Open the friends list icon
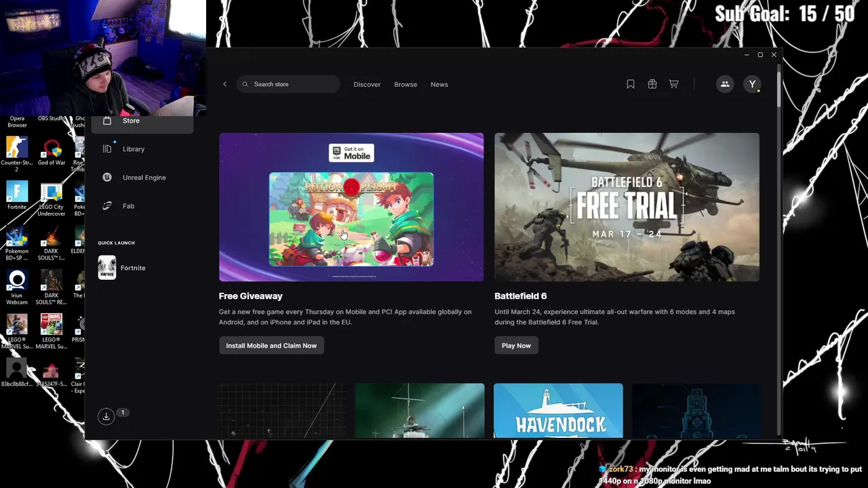Screen dimensions: 868x488 coord(725,84)
